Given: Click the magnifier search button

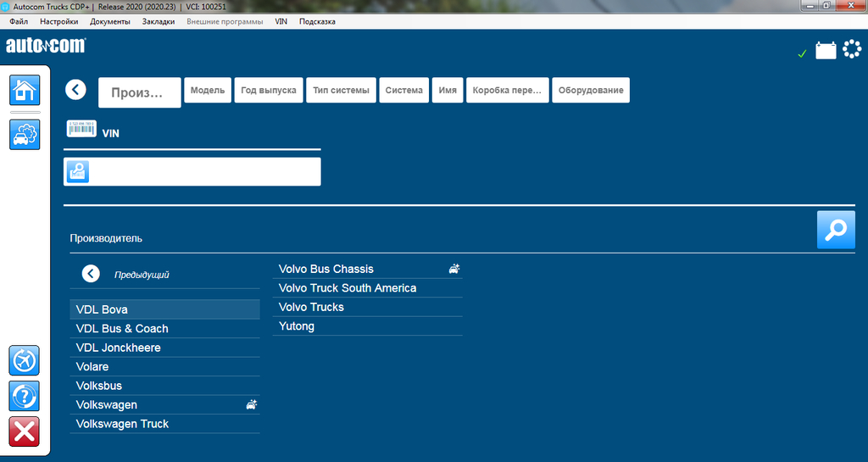Looking at the screenshot, I should pos(836,230).
